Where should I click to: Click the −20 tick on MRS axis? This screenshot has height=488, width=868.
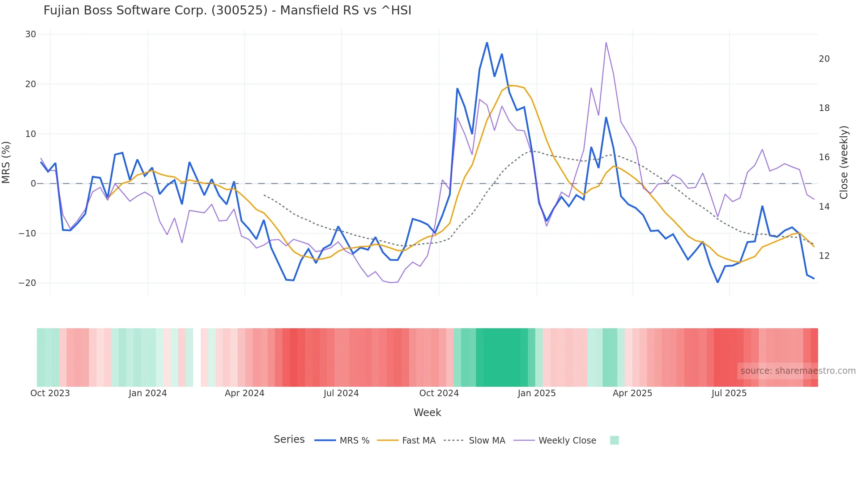[27, 283]
